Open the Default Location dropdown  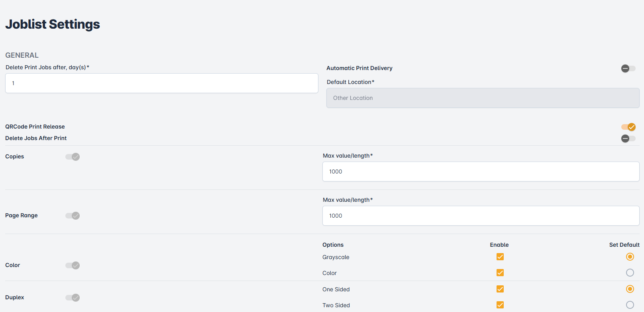coord(483,98)
